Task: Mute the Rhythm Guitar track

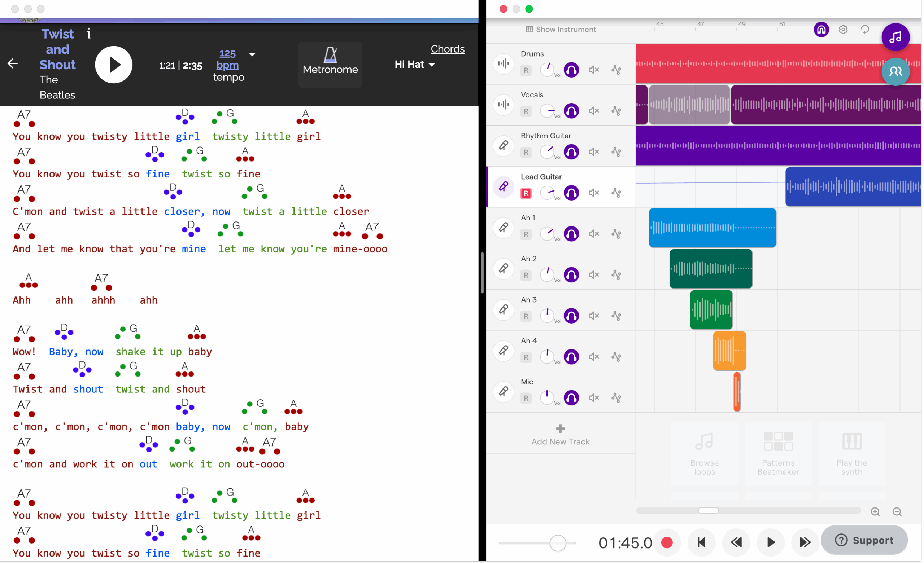Action: [594, 152]
